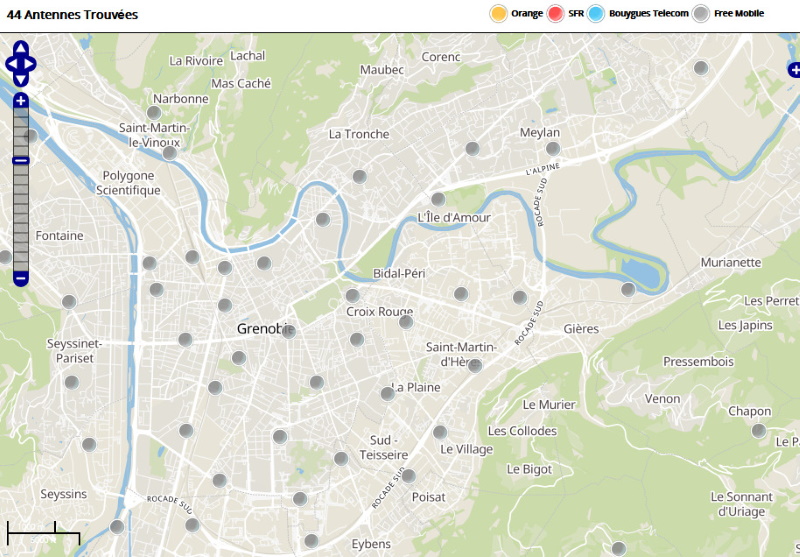This screenshot has height=557, width=800.
Task: Expand the layer switcher plus at right edge
Action: pyautogui.click(x=794, y=70)
